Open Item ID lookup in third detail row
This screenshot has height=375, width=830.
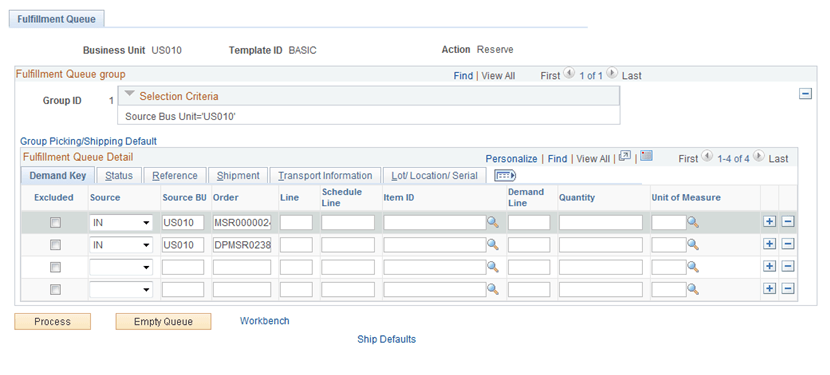[493, 267]
